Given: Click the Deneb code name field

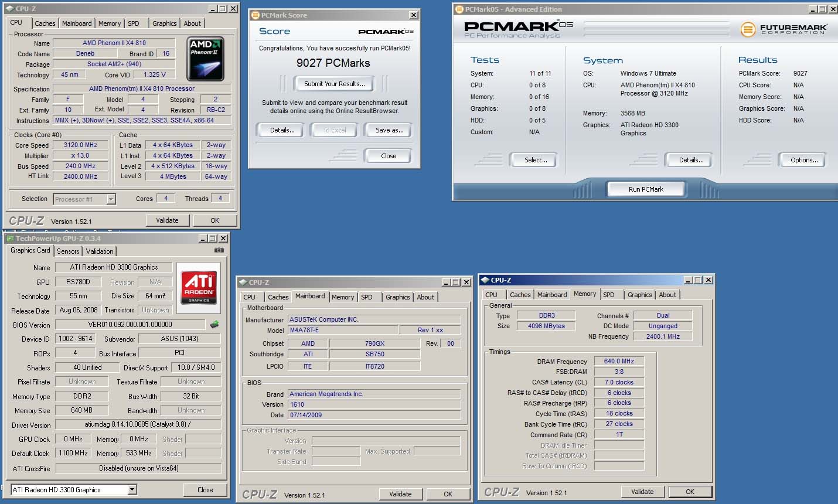Looking at the screenshot, I should [85, 53].
